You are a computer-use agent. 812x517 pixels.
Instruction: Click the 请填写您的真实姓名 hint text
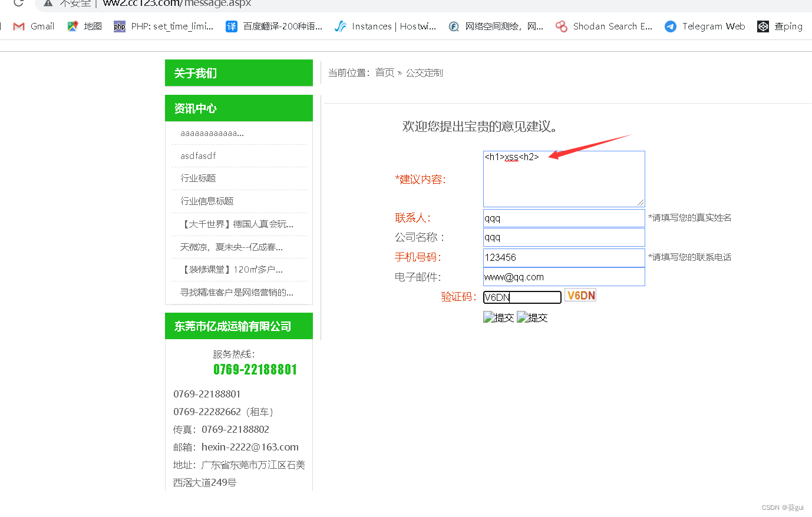tap(690, 218)
